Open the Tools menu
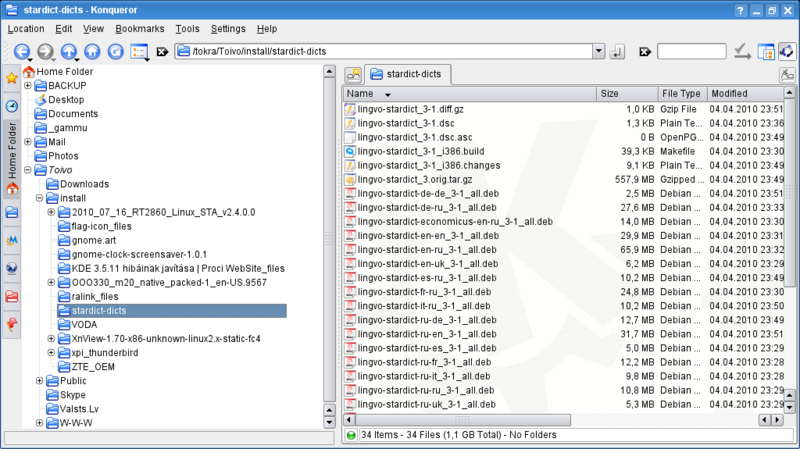This screenshot has height=449, width=800. pyautogui.click(x=187, y=29)
